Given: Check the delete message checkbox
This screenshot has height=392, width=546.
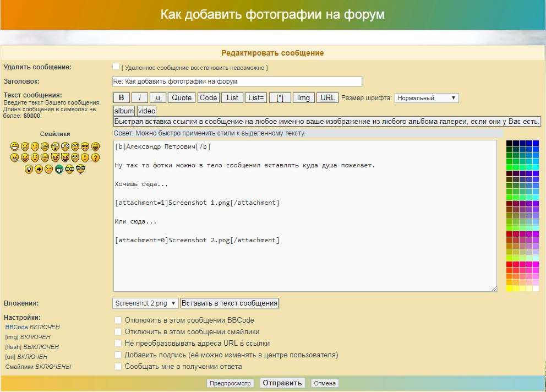Looking at the screenshot, I should coord(116,67).
